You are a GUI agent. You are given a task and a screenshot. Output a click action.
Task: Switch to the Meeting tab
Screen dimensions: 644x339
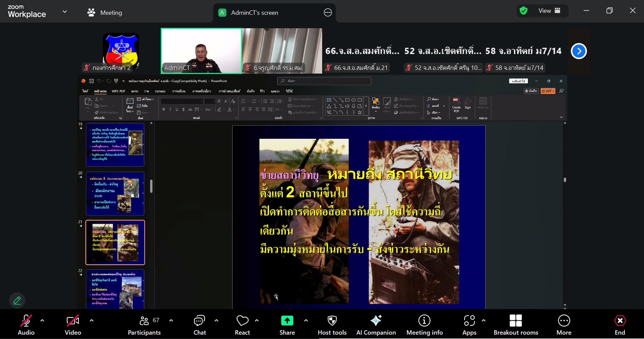[105, 13]
